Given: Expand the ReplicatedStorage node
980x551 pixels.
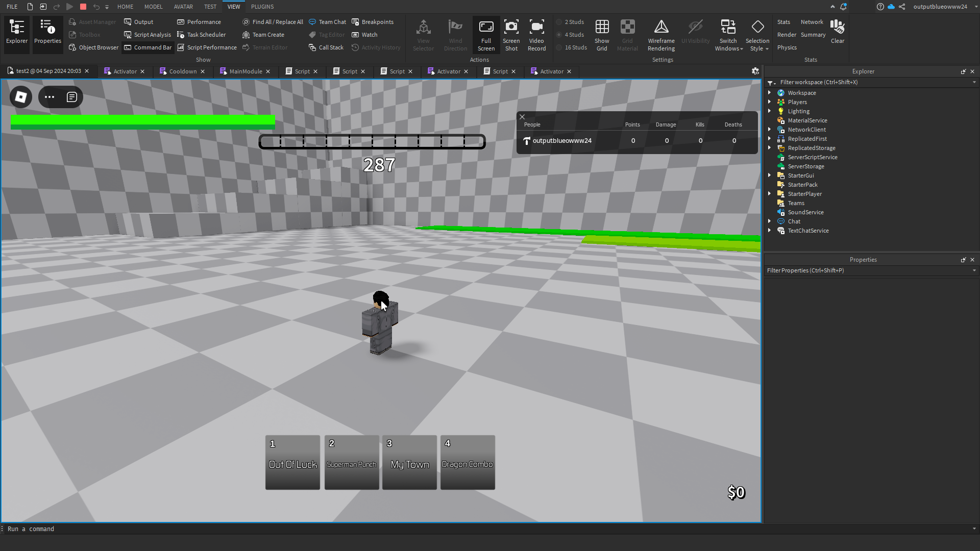Looking at the screenshot, I should click(769, 148).
